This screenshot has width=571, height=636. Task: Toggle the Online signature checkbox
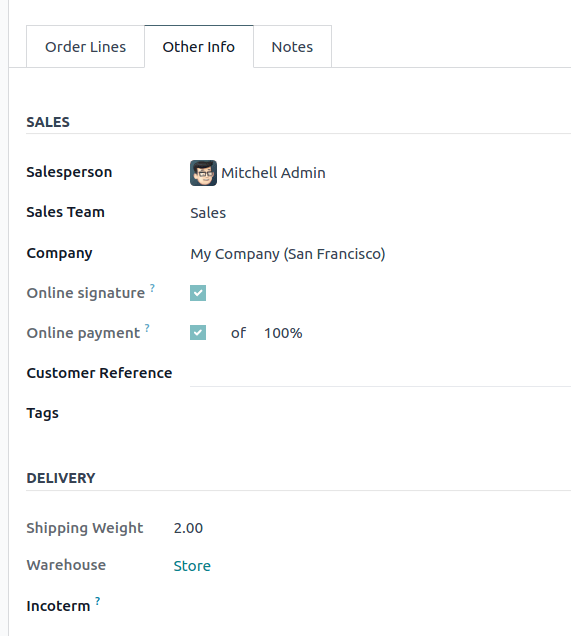point(198,293)
